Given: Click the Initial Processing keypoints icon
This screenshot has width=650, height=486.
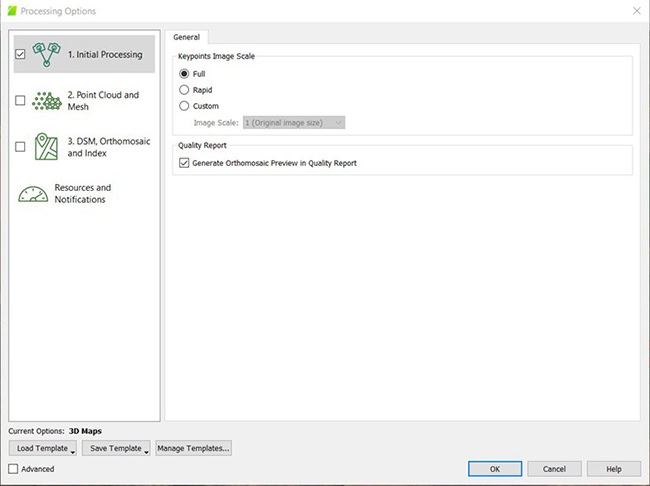Looking at the screenshot, I should click(x=46, y=54).
